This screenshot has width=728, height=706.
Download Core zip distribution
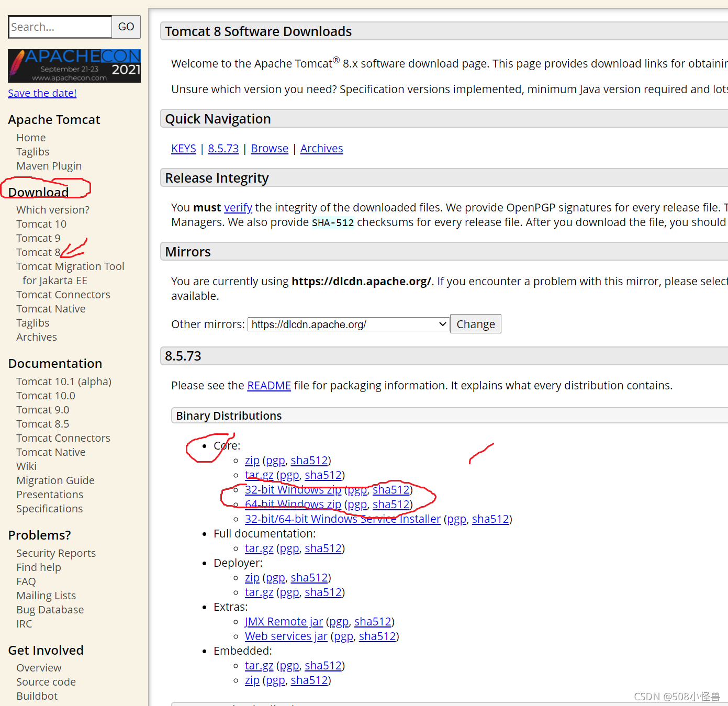pyautogui.click(x=252, y=461)
